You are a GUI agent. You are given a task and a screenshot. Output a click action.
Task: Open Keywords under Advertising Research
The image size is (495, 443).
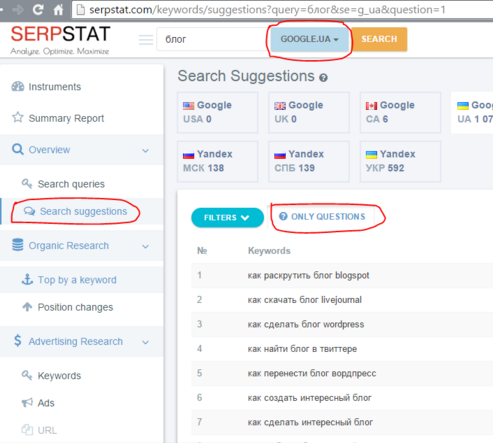[59, 376]
